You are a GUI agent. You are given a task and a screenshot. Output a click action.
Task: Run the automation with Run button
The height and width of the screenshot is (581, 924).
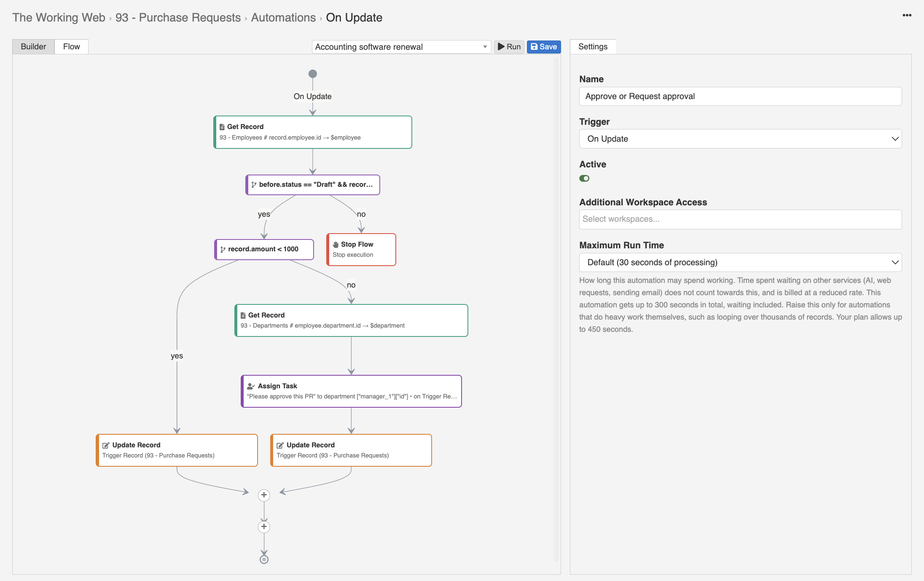coord(509,47)
